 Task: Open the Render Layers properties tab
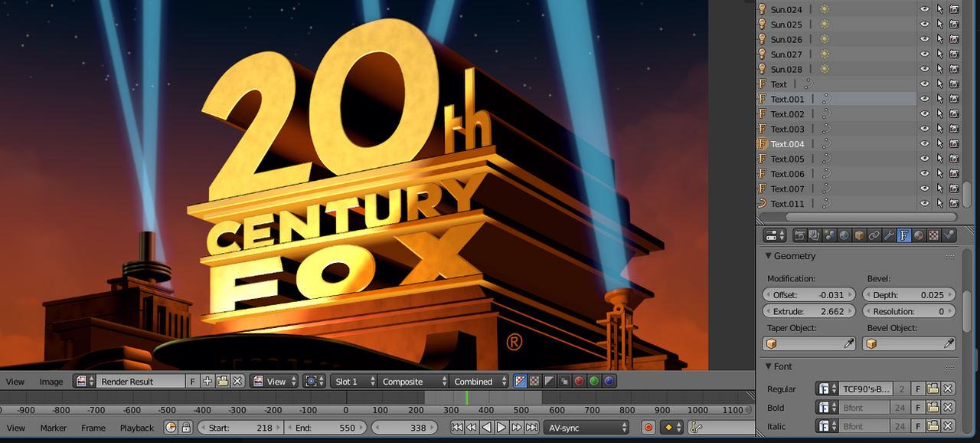click(814, 235)
